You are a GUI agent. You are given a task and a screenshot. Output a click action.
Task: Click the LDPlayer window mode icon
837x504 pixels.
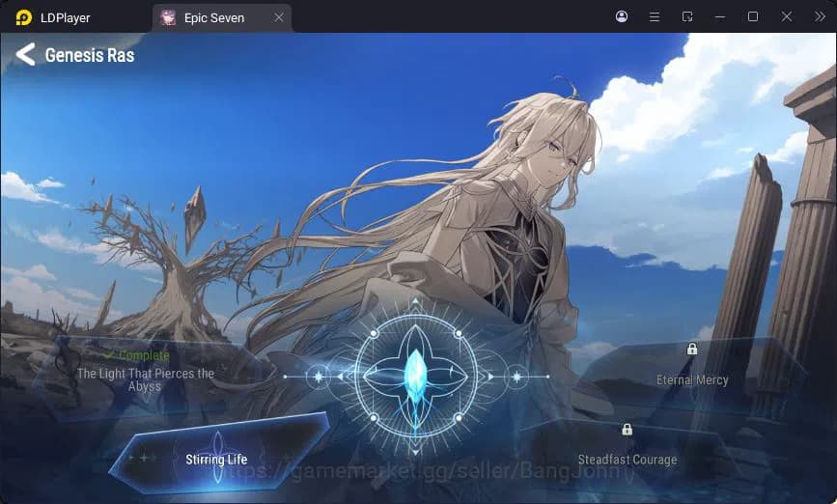[687, 16]
